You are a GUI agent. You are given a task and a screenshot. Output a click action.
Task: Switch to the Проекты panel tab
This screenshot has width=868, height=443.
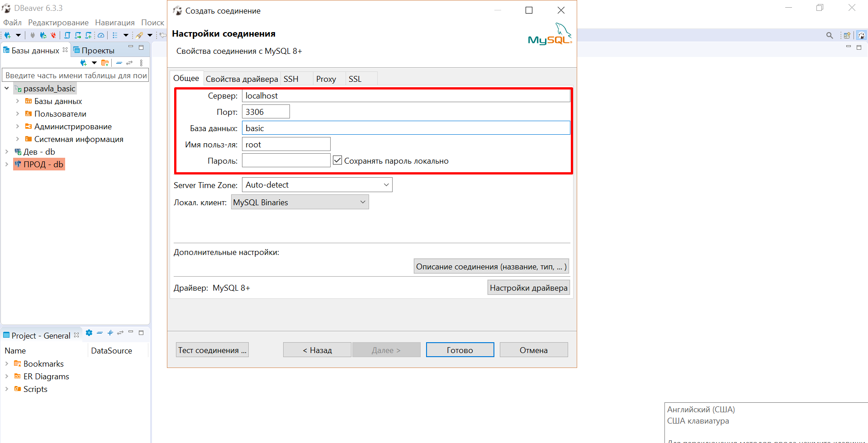pyautogui.click(x=94, y=50)
